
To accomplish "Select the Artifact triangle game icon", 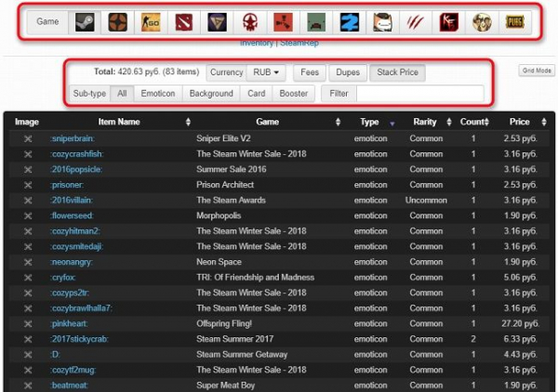I will pyautogui.click(x=217, y=22).
